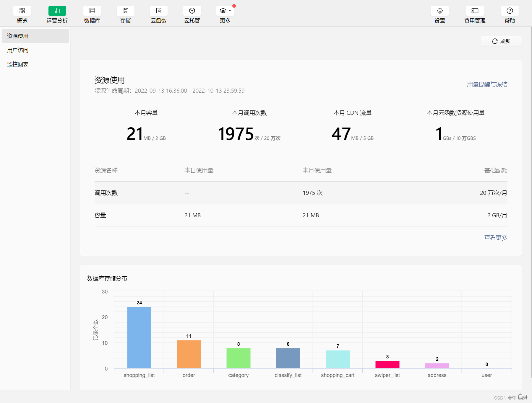532x403 pixels.
Task: Click the steel-blue classify_list bar
Action: [288, 358]
